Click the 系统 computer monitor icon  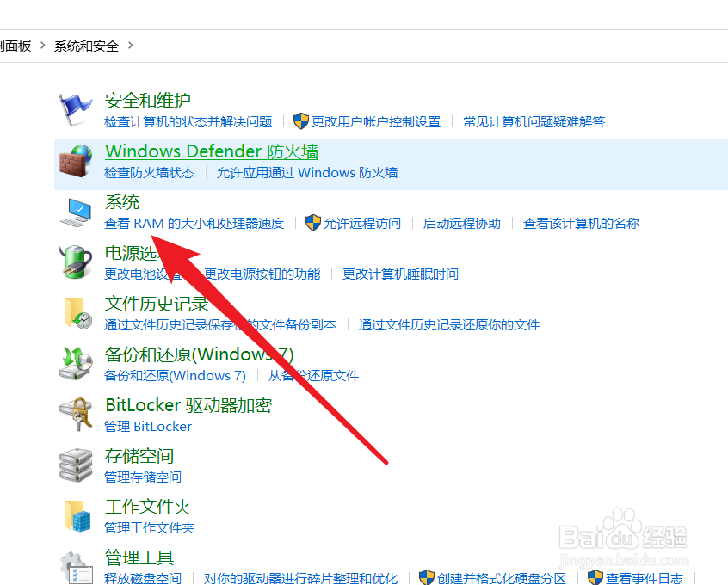(x=76, y=212)
